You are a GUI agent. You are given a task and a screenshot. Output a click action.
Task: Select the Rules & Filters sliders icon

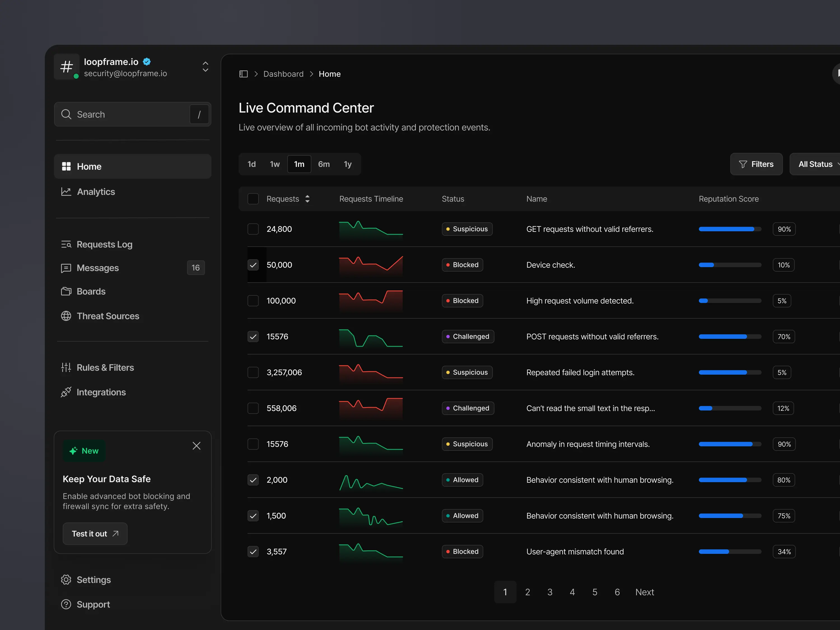pyautogui.click(x=66, y=367)
